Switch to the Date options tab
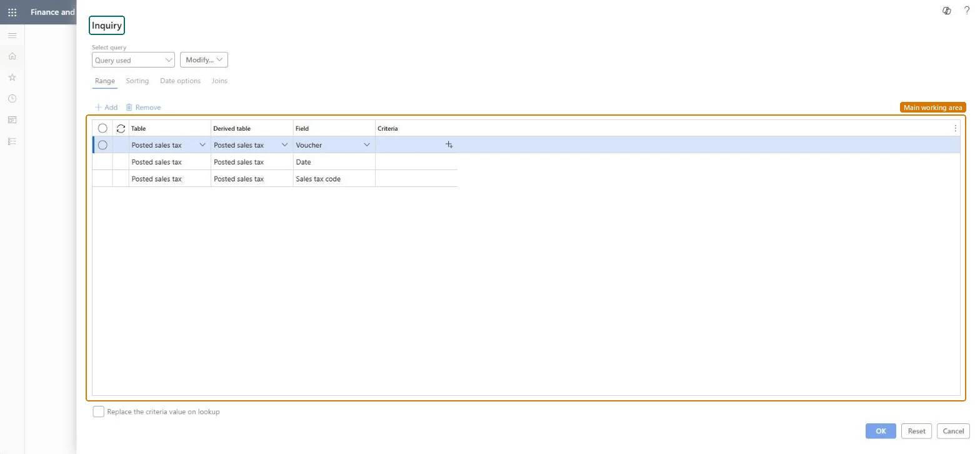This screenshot has height=454, width=980. tap(181, 81)
